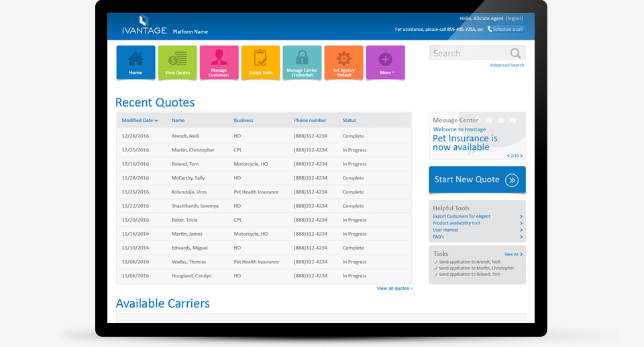Select the McCarthy, Sally quote

(x=264, y=178)
